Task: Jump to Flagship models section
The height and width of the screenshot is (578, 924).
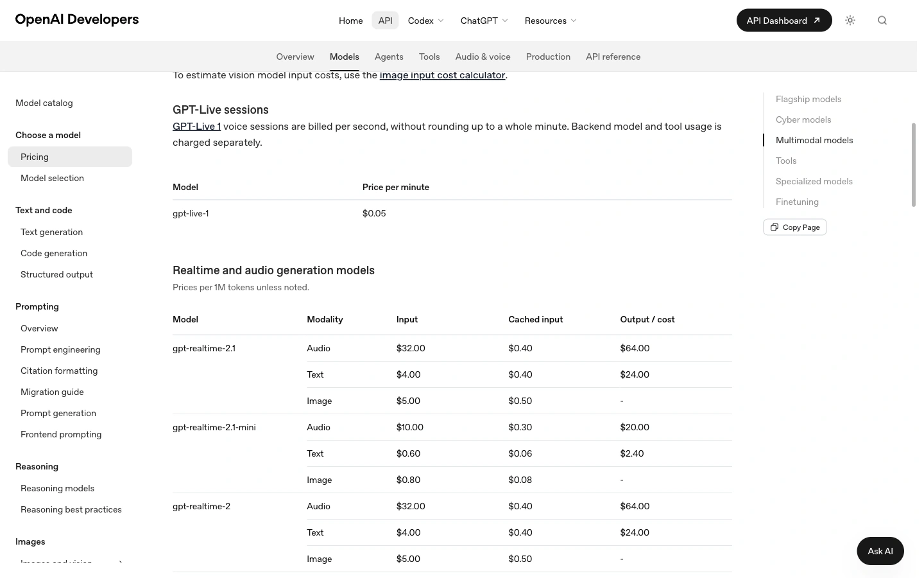Action: tap(809, 99)
